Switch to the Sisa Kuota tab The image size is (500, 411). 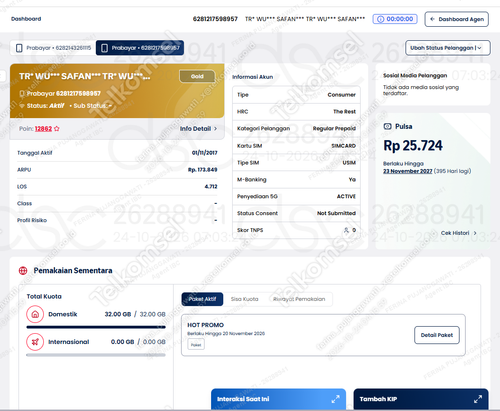click(x=245, y=299)
